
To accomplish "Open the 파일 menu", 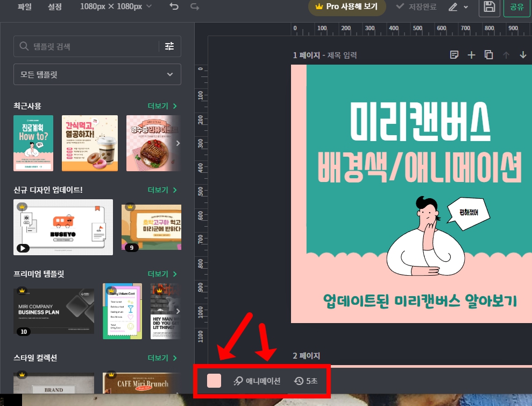I will click(24, 7).
